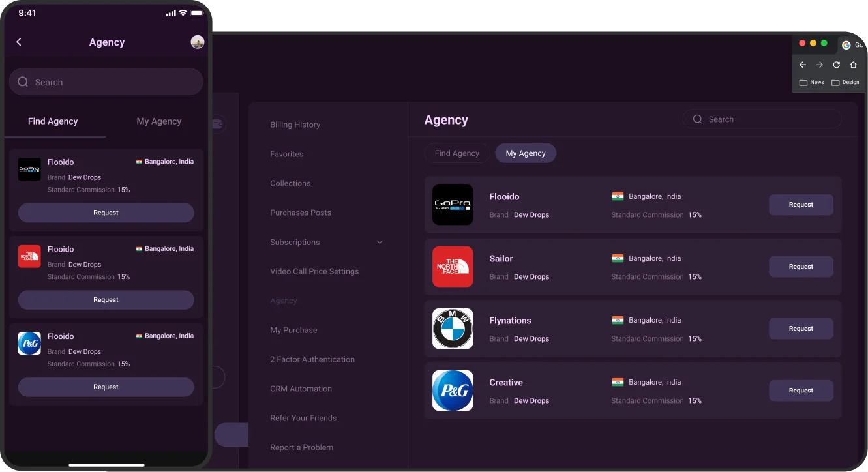Viewport: 868px width, 472px height.
Task: Open Subscriptions in sidebar
Action: click(x=295, y=242)
